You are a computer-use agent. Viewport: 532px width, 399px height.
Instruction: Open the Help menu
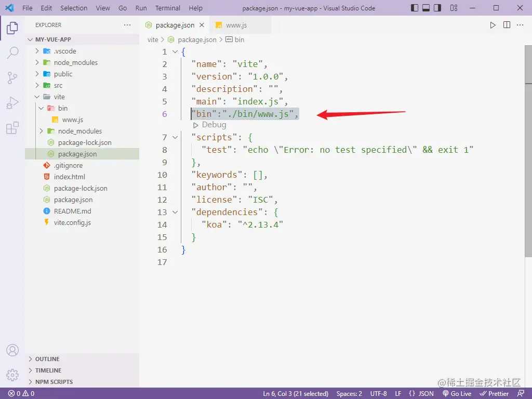(195, 8)
